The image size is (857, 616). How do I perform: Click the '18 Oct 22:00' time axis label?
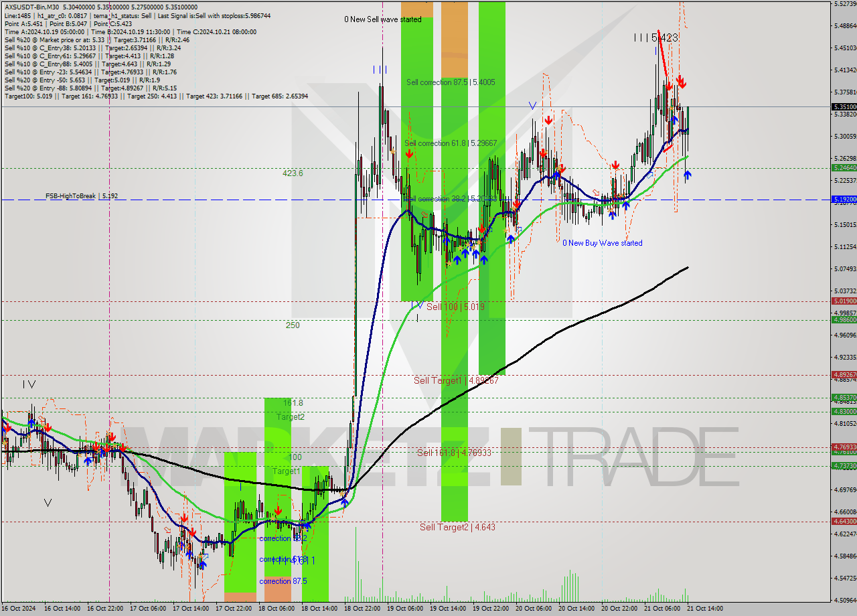point(362,609)
